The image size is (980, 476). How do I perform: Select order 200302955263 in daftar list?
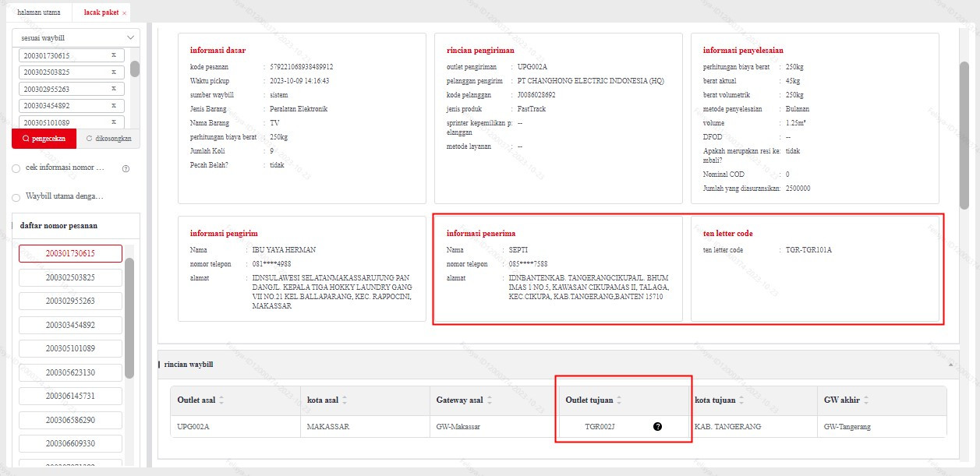pos(71,301)
